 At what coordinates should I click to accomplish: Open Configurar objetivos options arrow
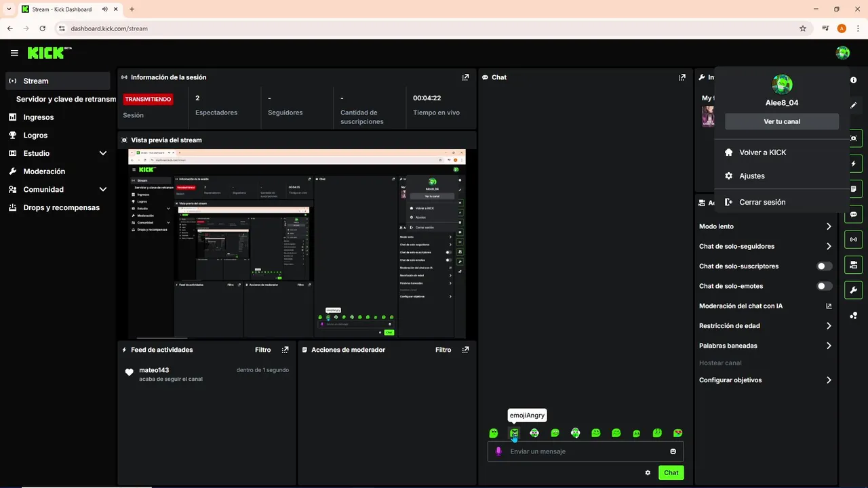tap(829, 380)
